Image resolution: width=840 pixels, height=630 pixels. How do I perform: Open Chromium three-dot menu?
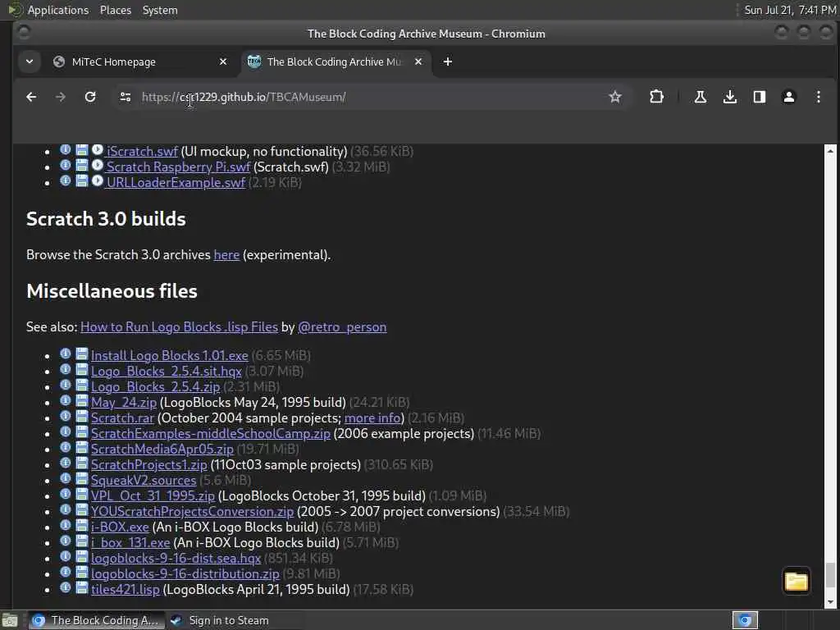pos(818,97)
